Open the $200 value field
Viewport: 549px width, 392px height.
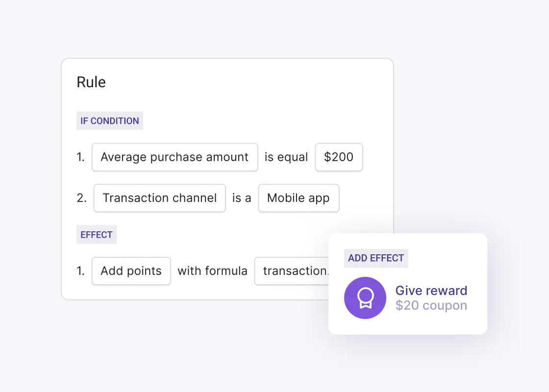339,157
